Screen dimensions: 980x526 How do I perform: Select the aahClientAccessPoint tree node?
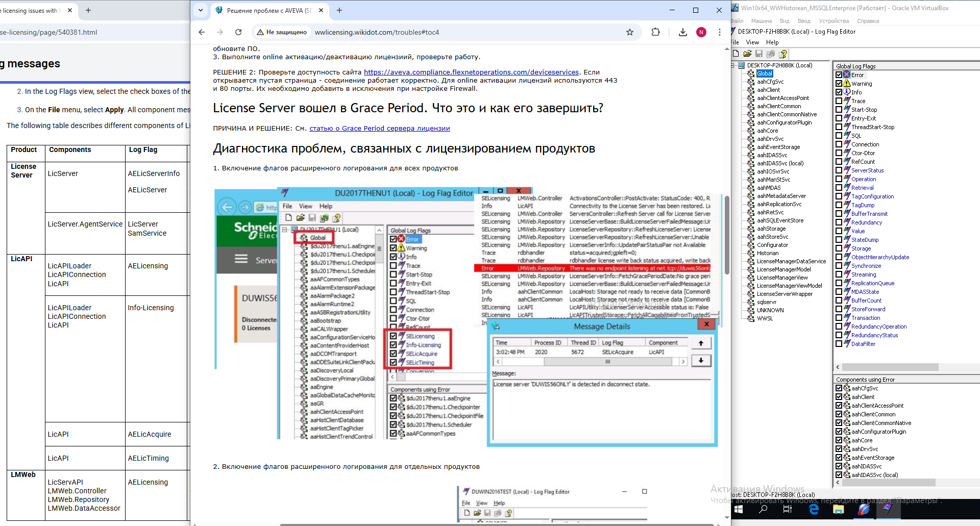[783, 98]
